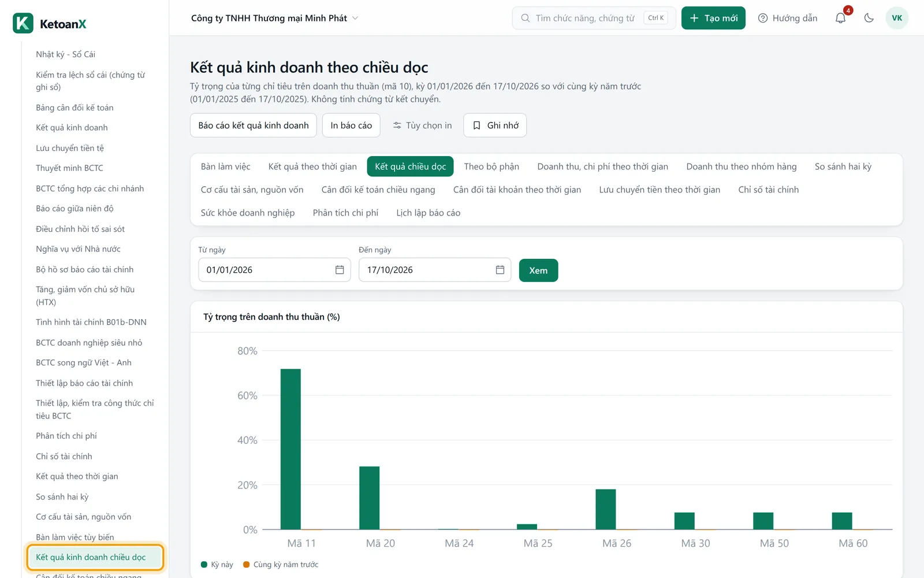Screen dimensions: 924x578
Task: Click the Mã 11 chart bar
Action: point(290,449)
